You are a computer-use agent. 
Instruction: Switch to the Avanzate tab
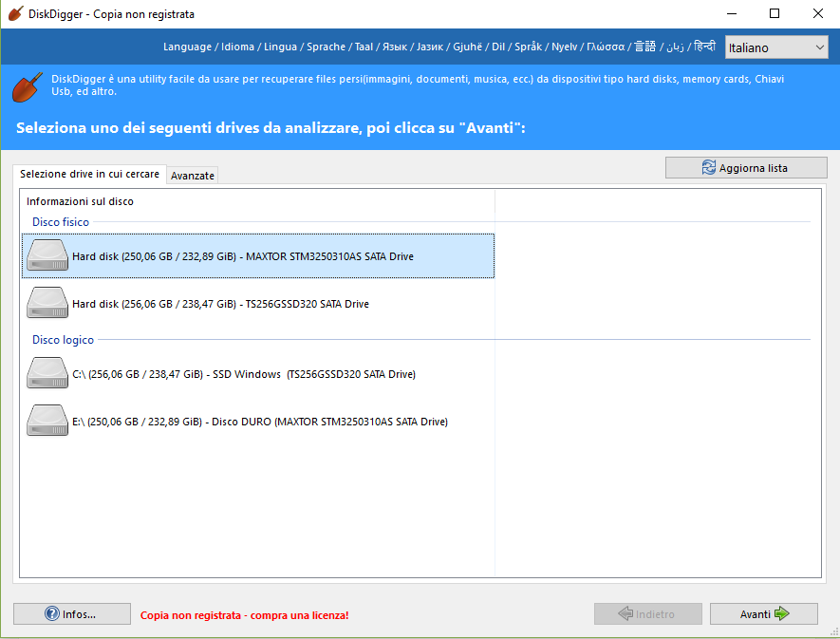click(193, 176)
